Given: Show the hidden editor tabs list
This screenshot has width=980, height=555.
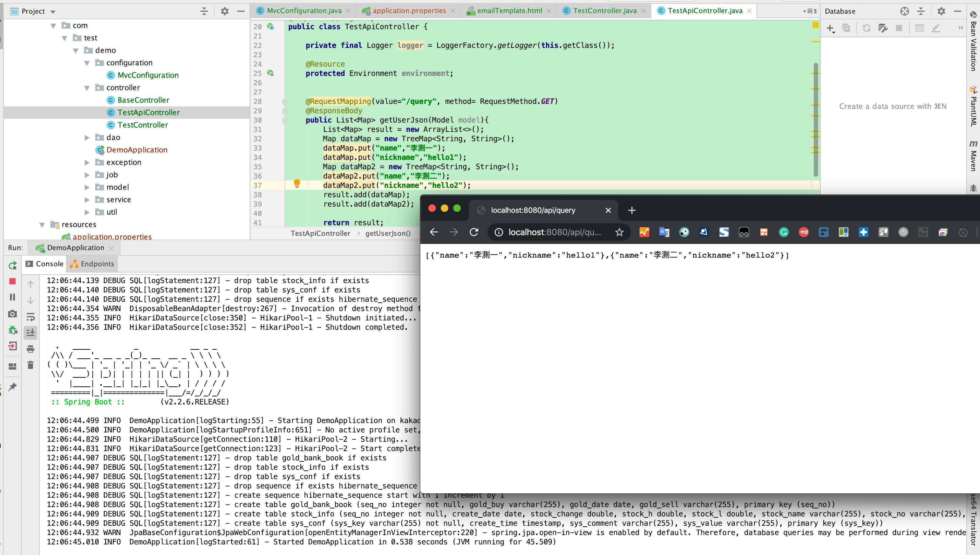Looking at the screenshot, I should (809, 11).
